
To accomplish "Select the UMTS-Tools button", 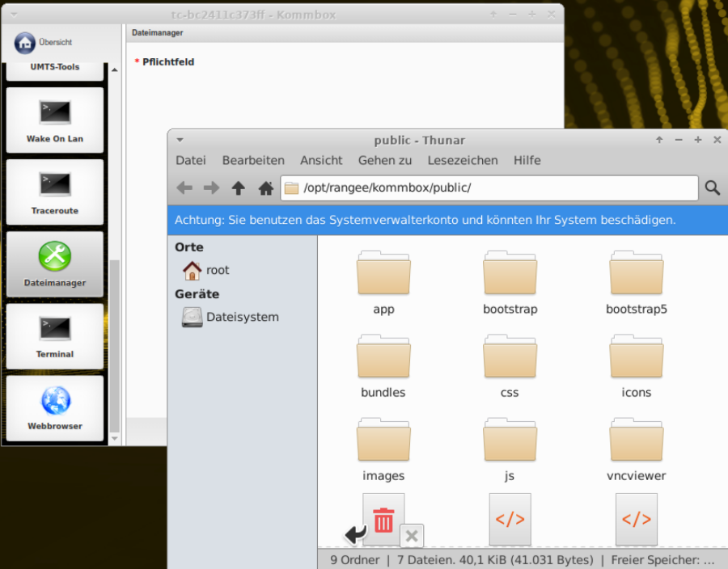I will [55, 68].
